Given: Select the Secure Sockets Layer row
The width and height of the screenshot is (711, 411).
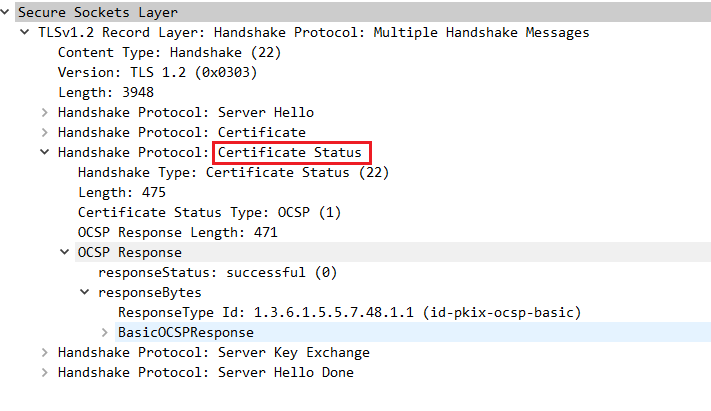Looking at the screenshot, I should [363, 12].
